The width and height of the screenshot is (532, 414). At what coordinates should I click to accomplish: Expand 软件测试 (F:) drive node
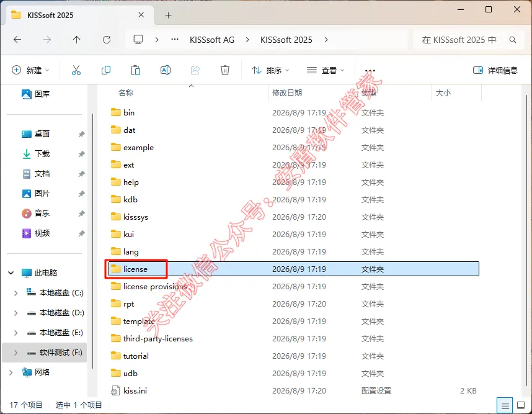(16, 353)
